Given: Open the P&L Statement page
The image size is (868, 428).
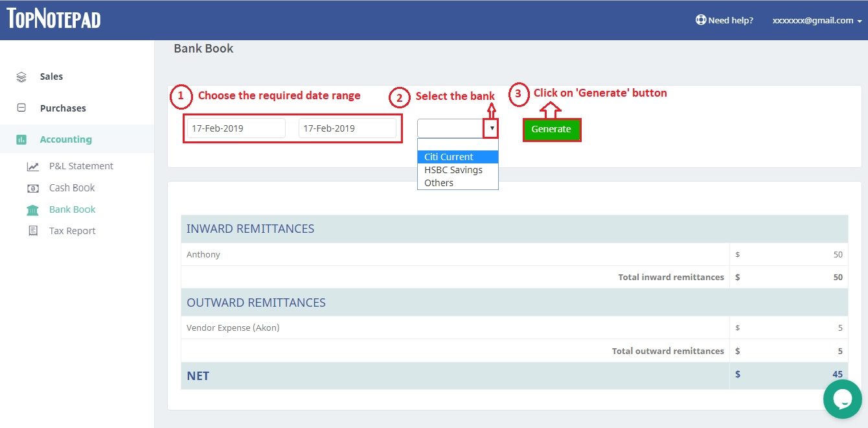Looking at the screenshot, I should coord(81,166).
